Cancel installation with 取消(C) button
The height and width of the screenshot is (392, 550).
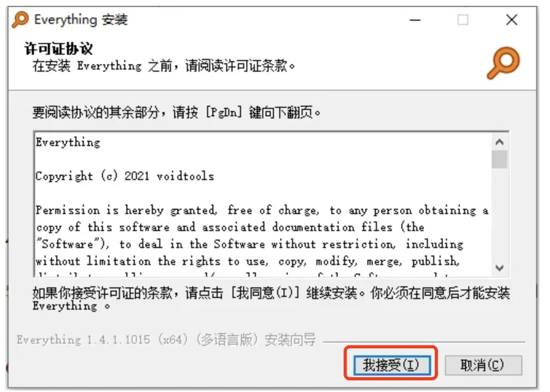click(483, 365)
